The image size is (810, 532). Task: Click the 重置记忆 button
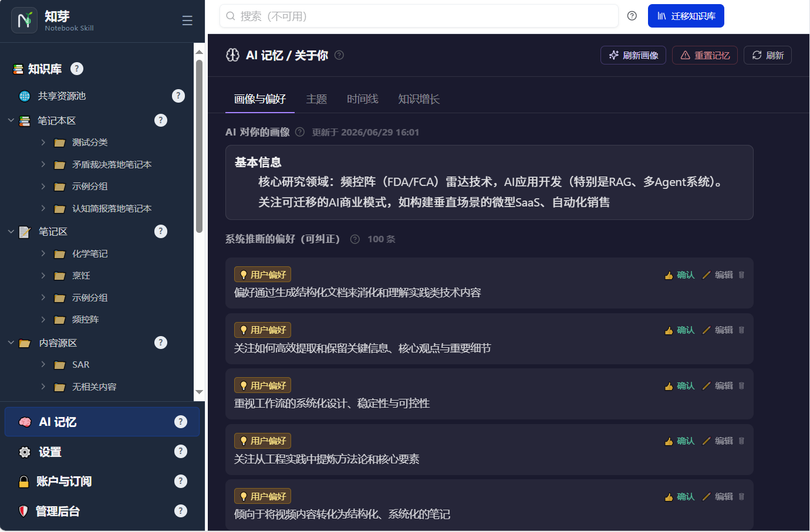tap(705, 55)
